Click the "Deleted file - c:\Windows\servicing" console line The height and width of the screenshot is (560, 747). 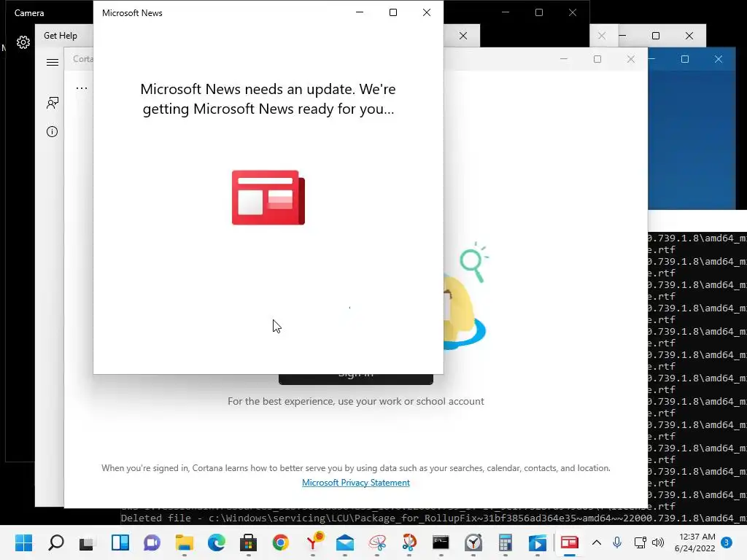click(433, 518)
